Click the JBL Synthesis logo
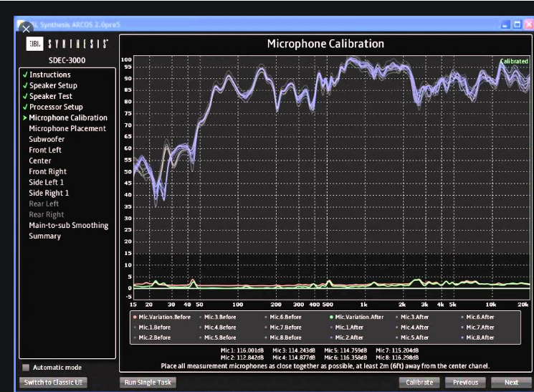This screenshot has width=534, height=392. [x=67, y=44]
